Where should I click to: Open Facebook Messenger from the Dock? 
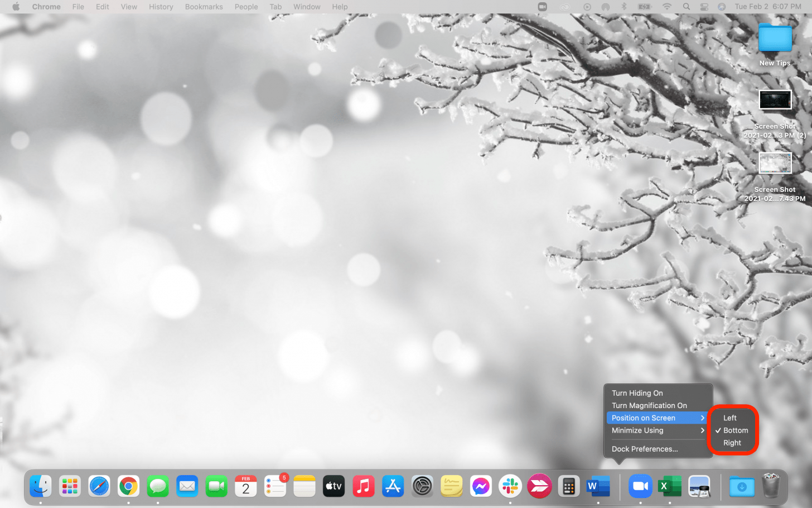tap(481, 486)
